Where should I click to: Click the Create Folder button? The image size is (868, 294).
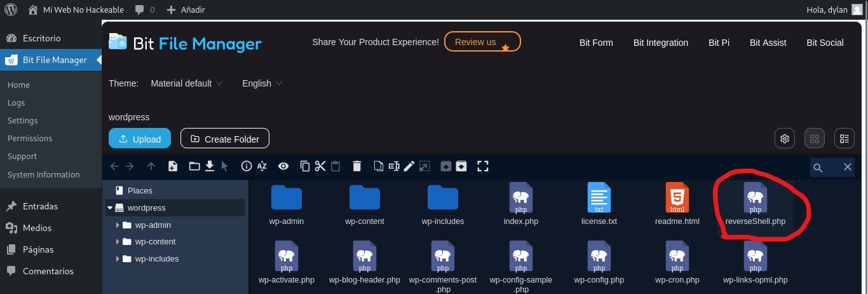coord(224,138)
